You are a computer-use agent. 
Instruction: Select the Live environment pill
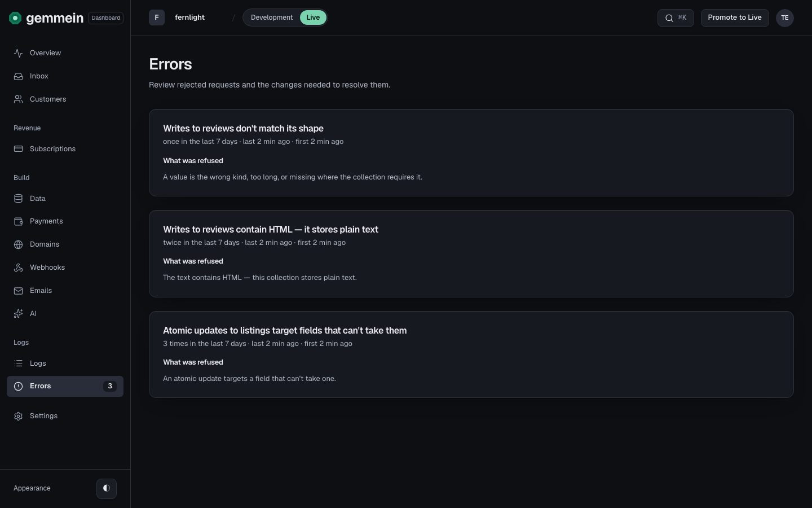[313, 17]
